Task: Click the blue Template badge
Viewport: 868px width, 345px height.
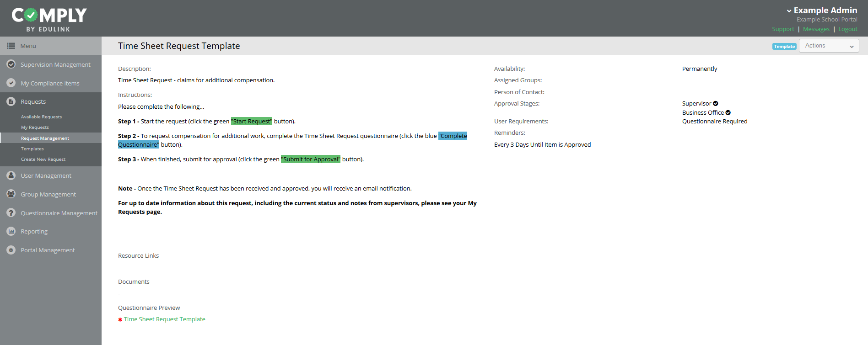Action: pyautogui.click(x=784, y=47)
